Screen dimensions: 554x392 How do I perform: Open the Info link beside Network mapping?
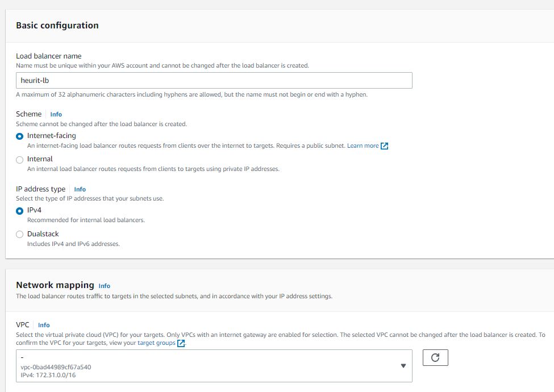[x=104, y=286]
